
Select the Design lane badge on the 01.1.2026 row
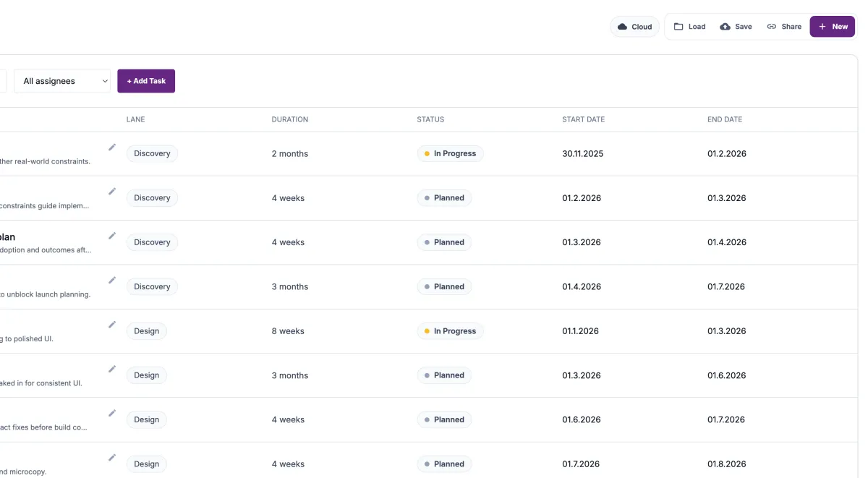click(146, 330)
